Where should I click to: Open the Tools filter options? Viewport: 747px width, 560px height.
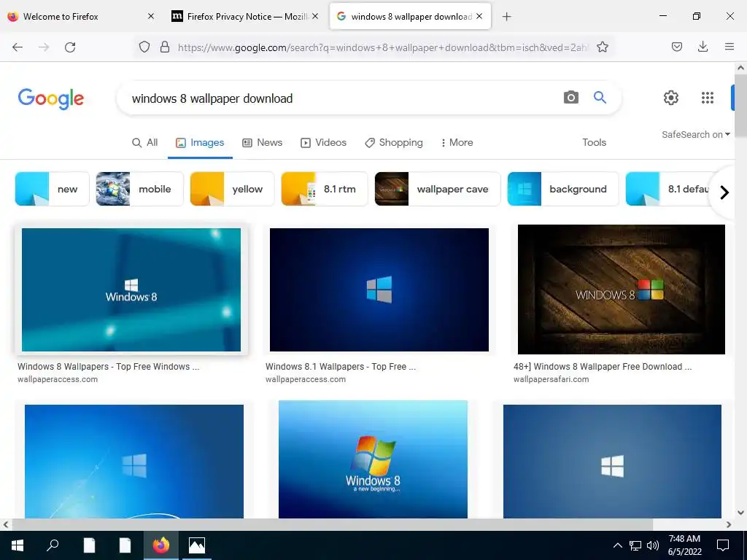pos(594,142)
